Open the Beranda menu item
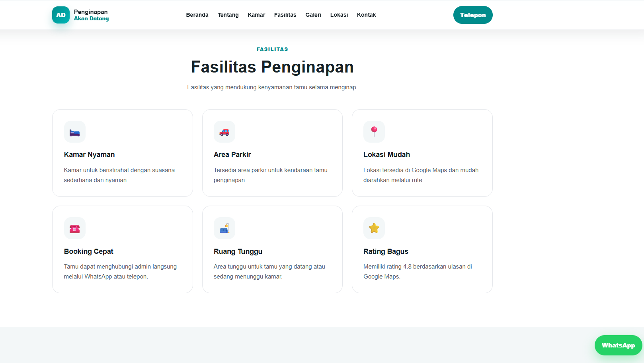 pos(197,15)
